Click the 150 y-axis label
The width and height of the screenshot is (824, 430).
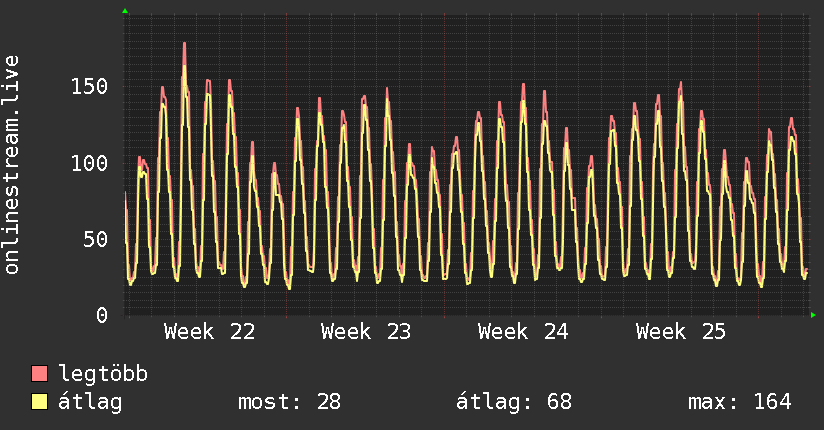click(x=89, y=87)
